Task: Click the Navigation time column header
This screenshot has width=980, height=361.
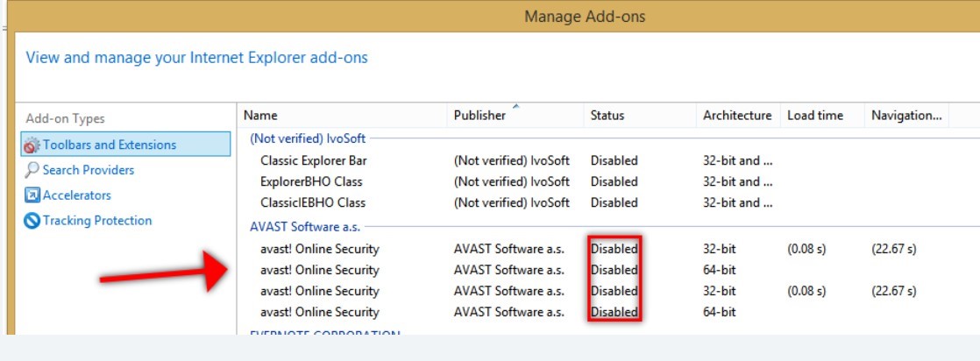Action: pos(906,116)
